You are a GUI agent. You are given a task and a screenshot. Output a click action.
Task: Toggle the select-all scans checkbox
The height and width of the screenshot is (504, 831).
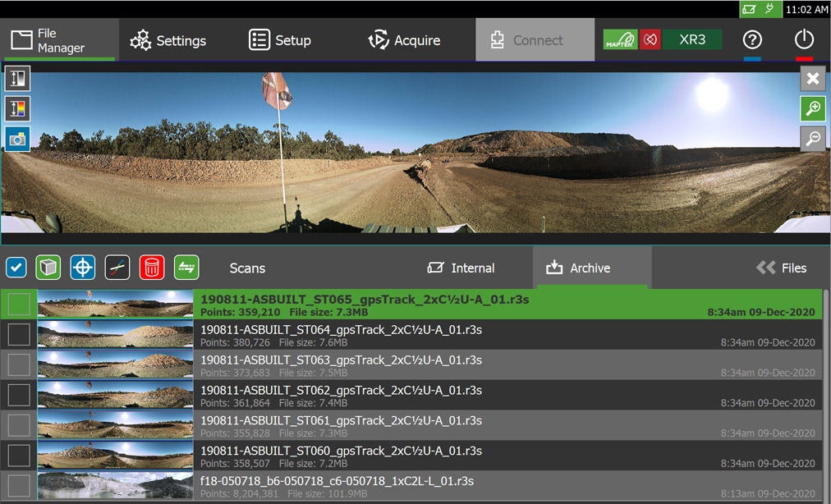point(16,268)
